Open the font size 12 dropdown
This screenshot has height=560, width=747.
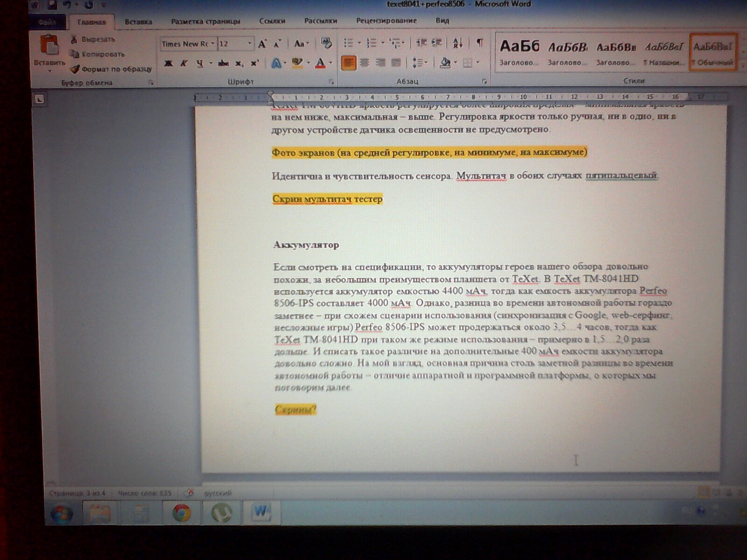click(x=250, y=44)
